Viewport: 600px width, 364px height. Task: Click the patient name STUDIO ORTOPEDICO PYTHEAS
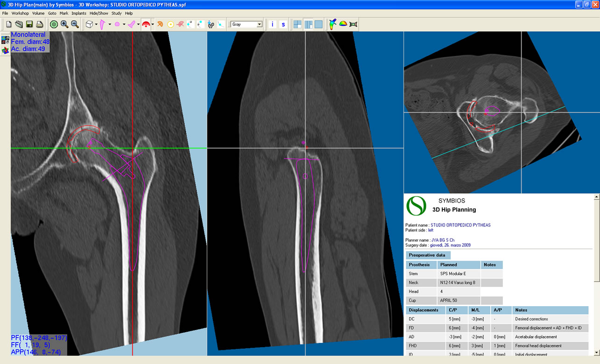[460, 225]
